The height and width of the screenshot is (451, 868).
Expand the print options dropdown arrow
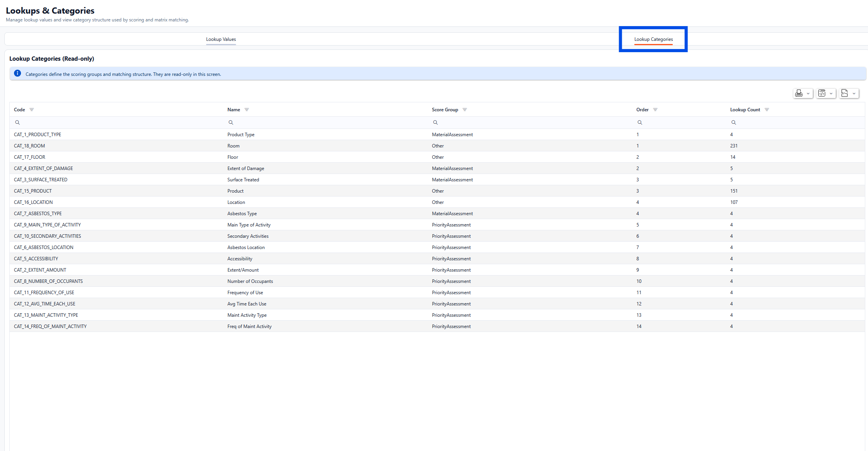[x=808, y=93]
